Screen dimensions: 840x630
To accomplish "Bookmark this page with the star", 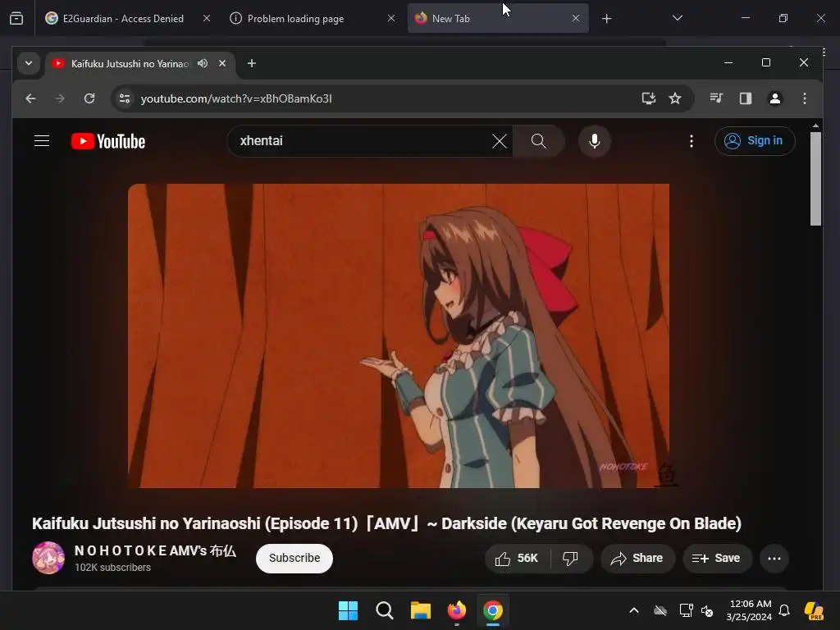I will point(675,98).
